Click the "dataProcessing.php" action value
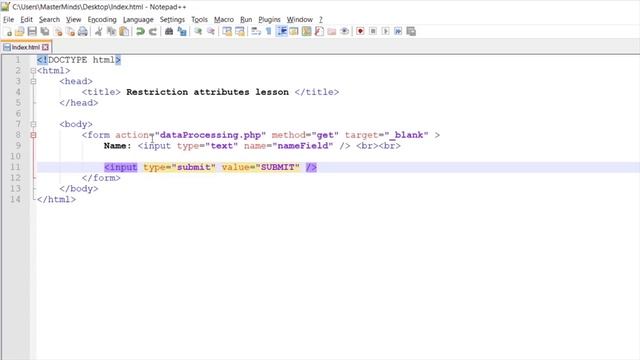640x360 pixels. pos(210,135)
